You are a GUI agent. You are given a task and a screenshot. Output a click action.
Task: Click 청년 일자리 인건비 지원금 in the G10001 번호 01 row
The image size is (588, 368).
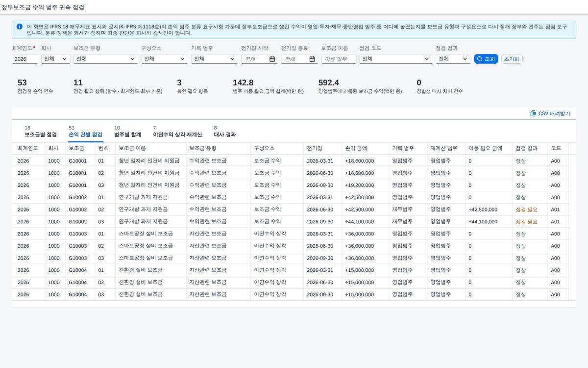click(149, 161)
